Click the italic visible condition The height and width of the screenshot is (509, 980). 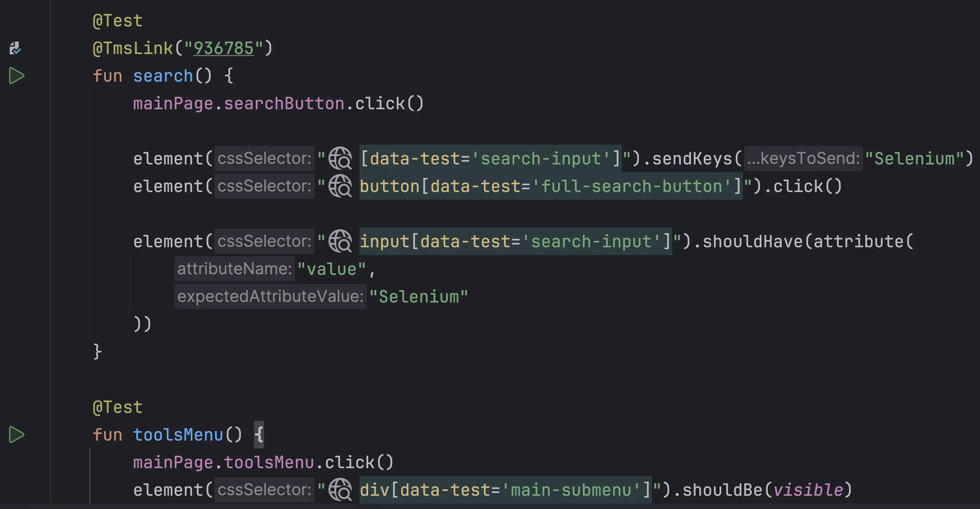(x=809, y=489)
